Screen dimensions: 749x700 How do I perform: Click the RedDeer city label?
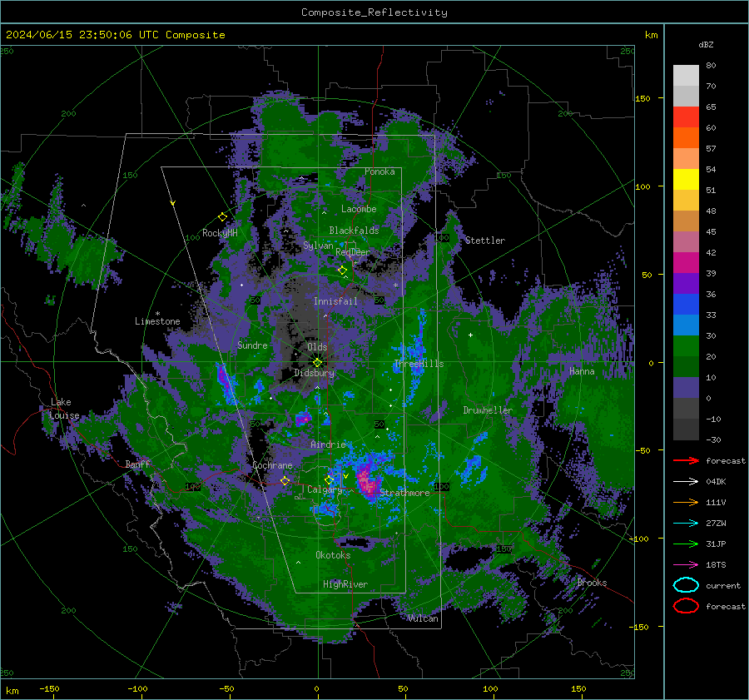click(x=353, y=252)
